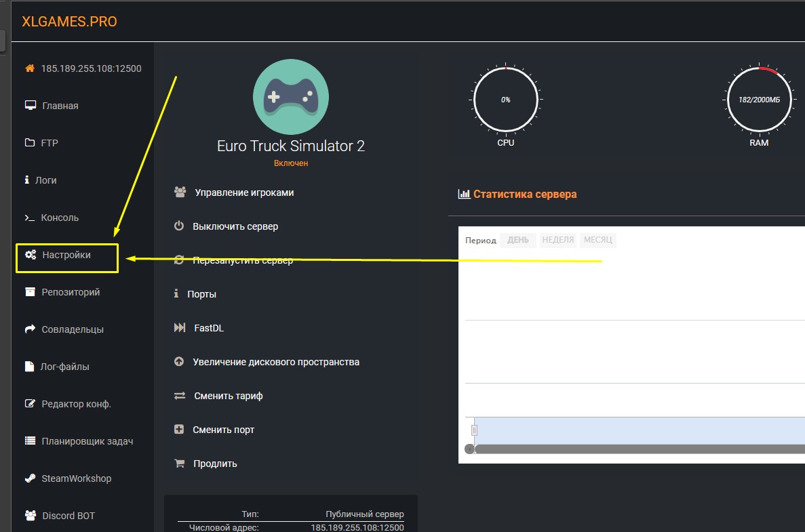Click the gears icon for Настройки
This screenshot has height=532, width=805.
[x=30, y=255]
